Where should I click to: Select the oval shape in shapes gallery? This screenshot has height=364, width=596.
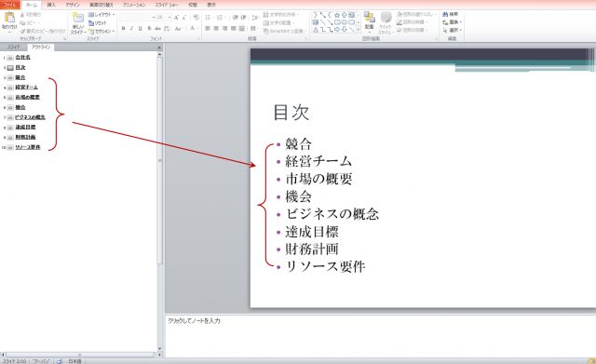click(344, 22)
